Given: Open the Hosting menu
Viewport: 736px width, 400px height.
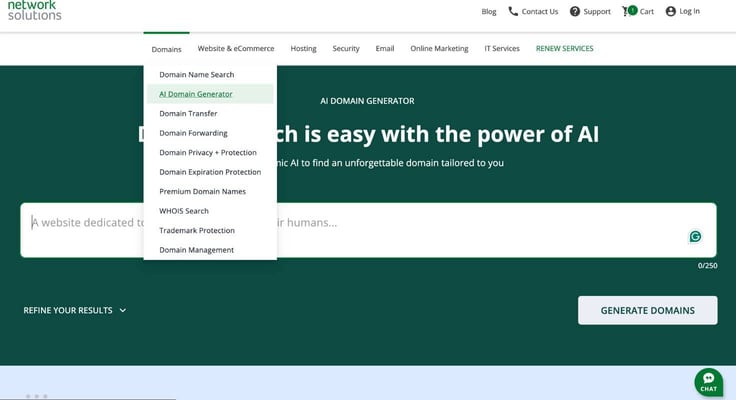Looking at the screenshot, I should tap(303, 48).
